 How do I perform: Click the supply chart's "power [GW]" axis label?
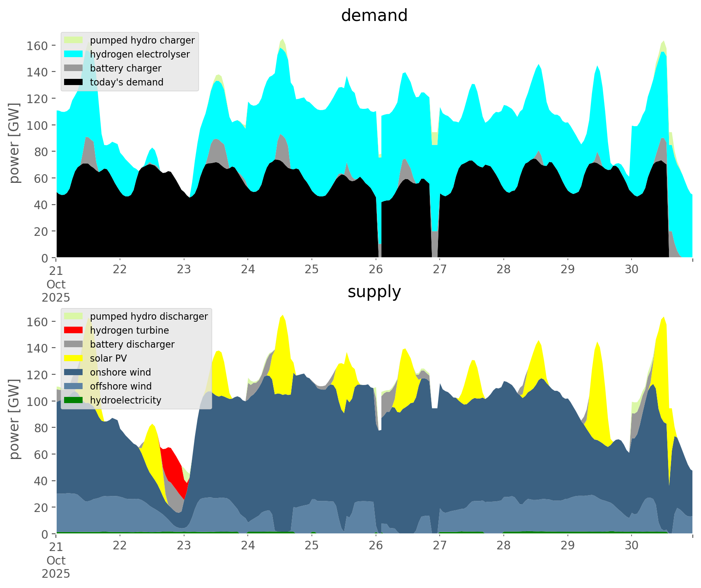click(14, 419)
